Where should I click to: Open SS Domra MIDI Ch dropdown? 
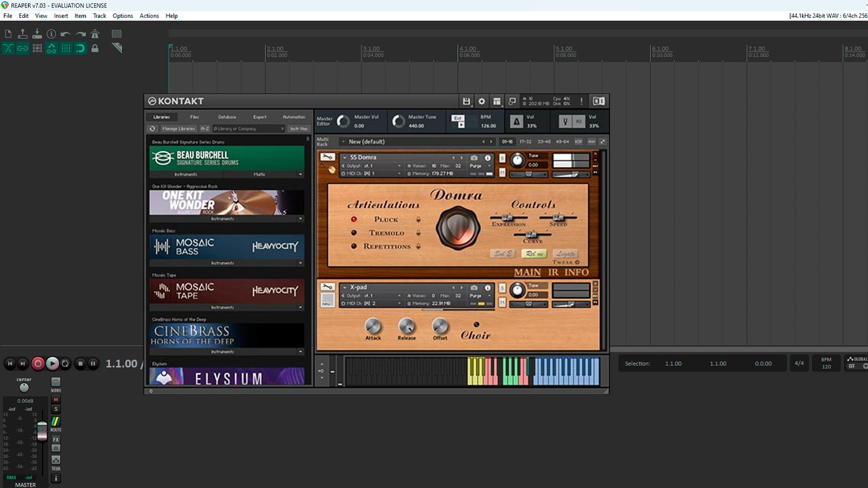[x=372, y=173]
